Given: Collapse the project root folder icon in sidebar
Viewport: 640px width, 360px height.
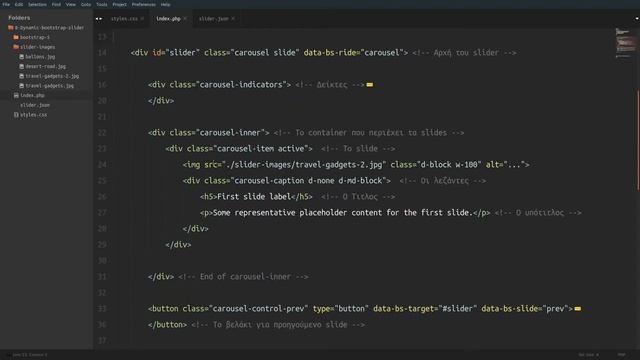Looking at the screenshot, I should [11, 28].
